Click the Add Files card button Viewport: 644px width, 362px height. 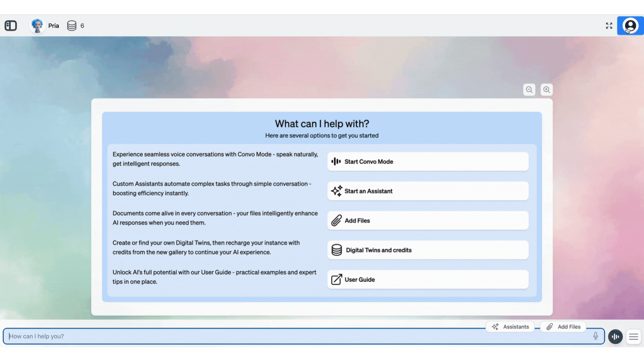[428, 221]
